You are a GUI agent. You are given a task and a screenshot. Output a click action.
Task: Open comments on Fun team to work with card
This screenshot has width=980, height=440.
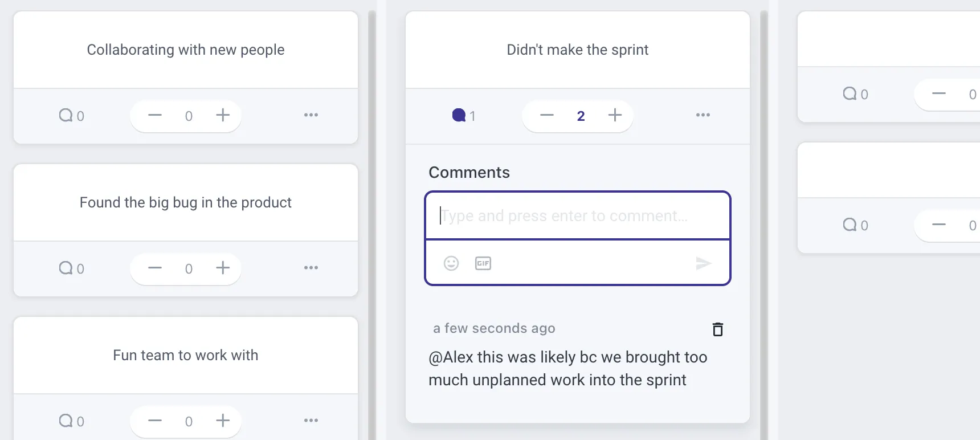71,421
